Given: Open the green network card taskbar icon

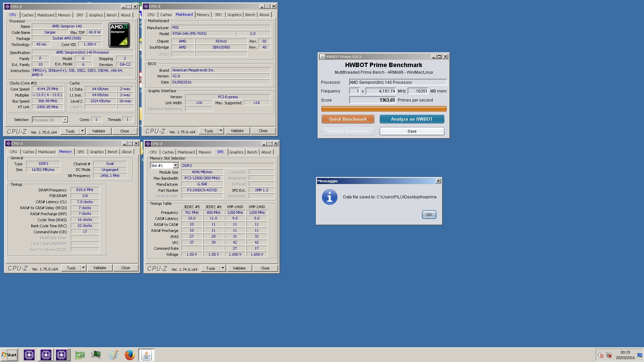Looking at the screenshot, I should [80, 355].
